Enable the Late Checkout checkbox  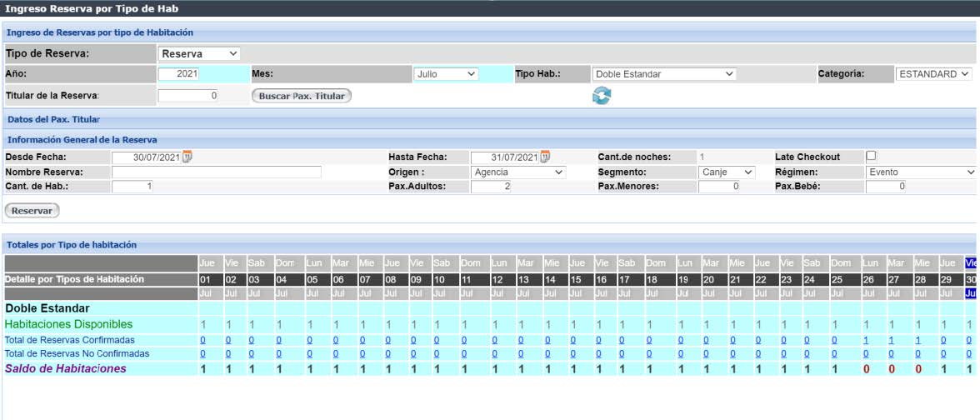point(871,156)
